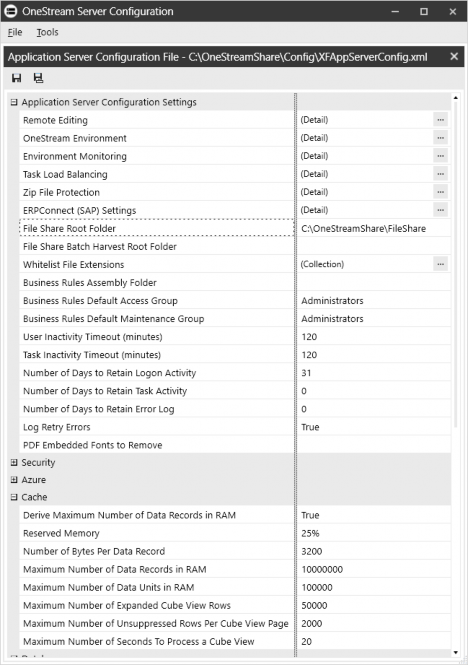Click the (Collection) value of Whitelist File Extensions
The height and width of the screenshot is (665, 468).
tap(322, 264)
